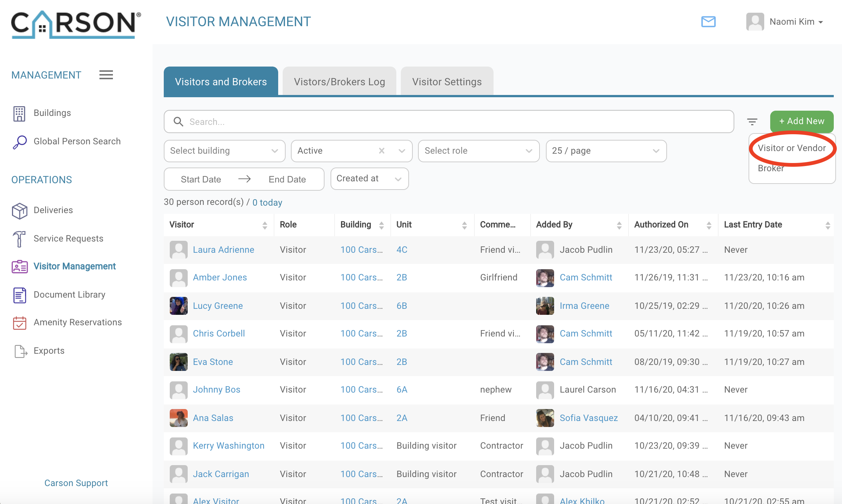Open Service Requests hammer icon
The height and width of the screenshot is (504, 842).
[x=20, y=239]
